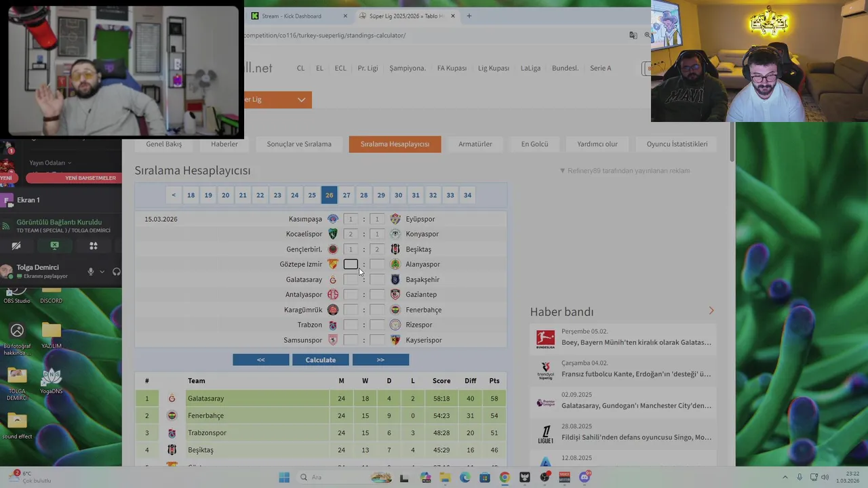Viewport: 868px width, 488px height.
Task: Toggle Discord headphone deafen
Action: point(117,271)
